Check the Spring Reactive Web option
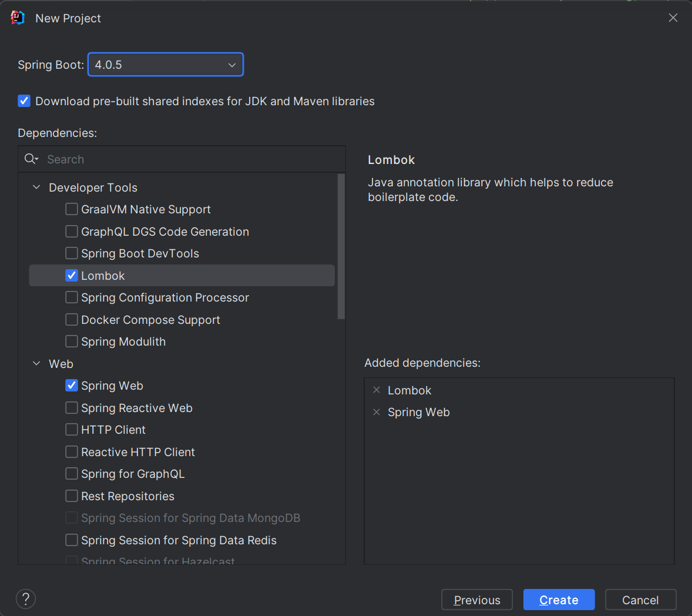The image size is (692, 616). [x=72, y=408]
